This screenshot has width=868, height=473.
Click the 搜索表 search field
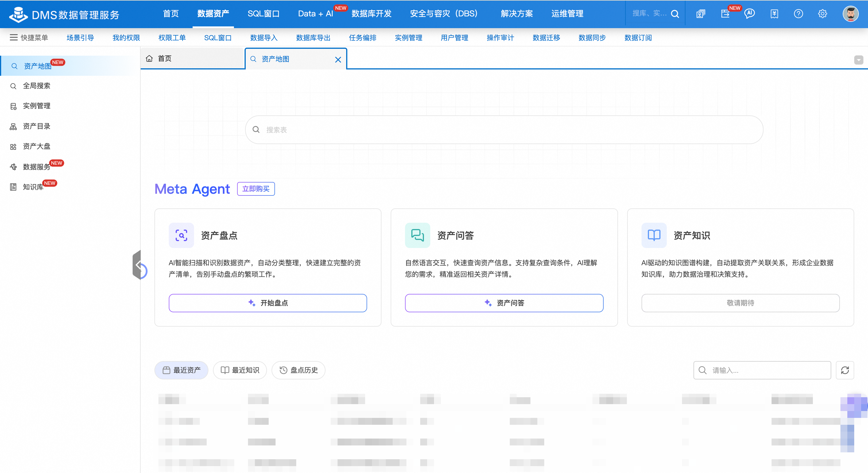[504, 130]
